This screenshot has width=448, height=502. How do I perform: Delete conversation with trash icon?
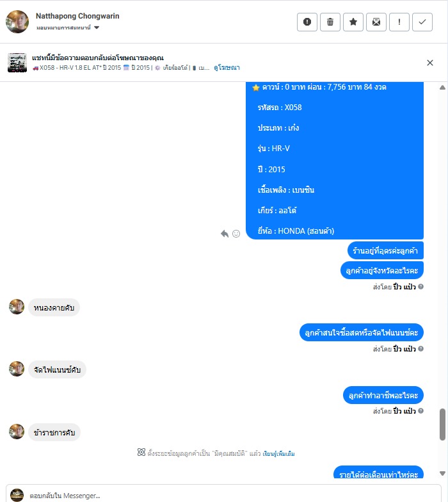(330, 22)
